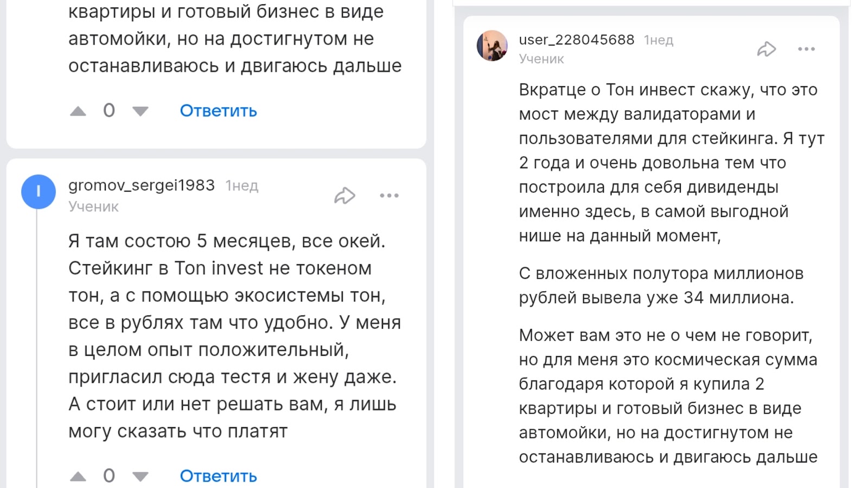Open more options for gromov_sergei1983's comment
Screen dimensions: 868x488
tap(389, 195)
